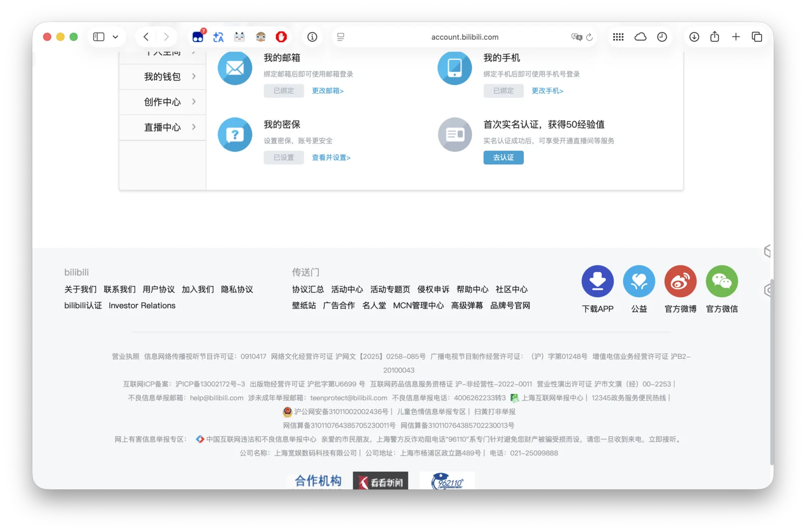Click the 下载APP download icon
The width and height of the screenshot is (806, 532).
point(597,281)
